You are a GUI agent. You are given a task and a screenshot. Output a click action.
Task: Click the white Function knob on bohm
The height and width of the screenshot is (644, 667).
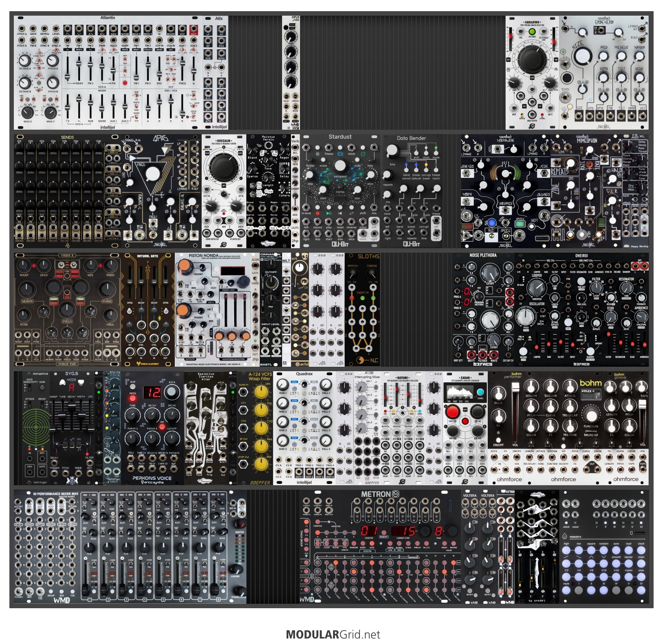[x=591, y=415]
